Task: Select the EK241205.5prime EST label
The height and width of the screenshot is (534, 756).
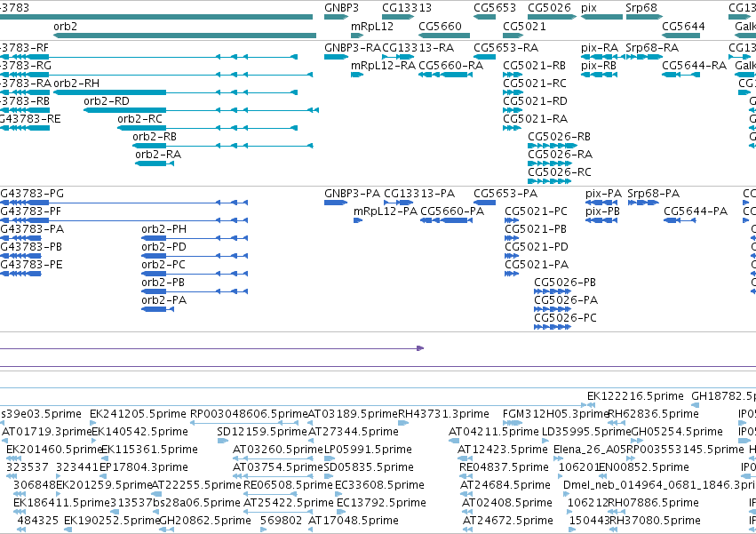Action: [138, 414]
